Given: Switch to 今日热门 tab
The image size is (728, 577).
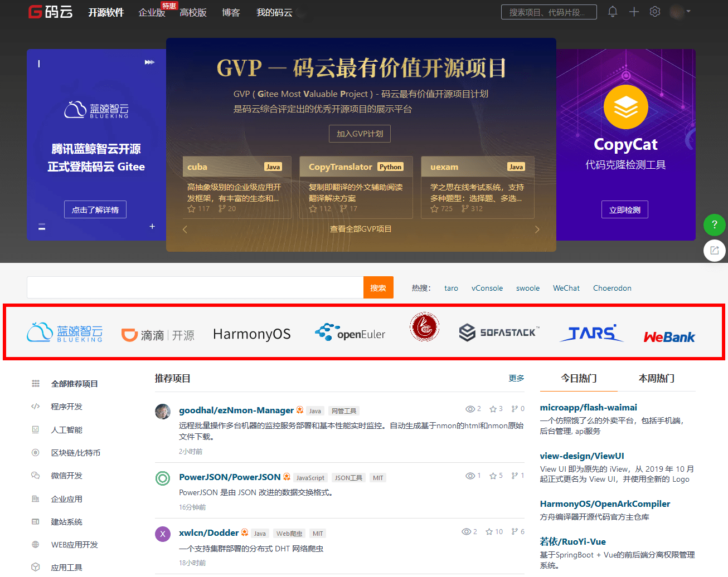Looking at the screenshot, I should 579,379.
